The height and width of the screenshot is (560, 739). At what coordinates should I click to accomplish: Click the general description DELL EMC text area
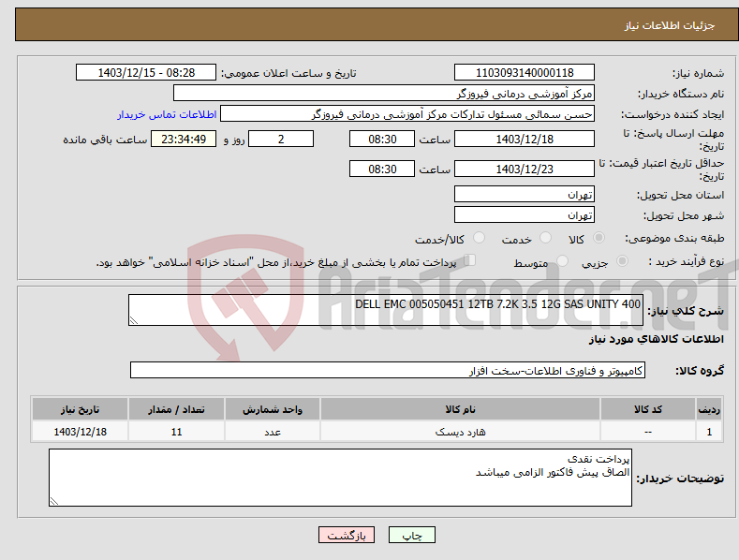386,310
